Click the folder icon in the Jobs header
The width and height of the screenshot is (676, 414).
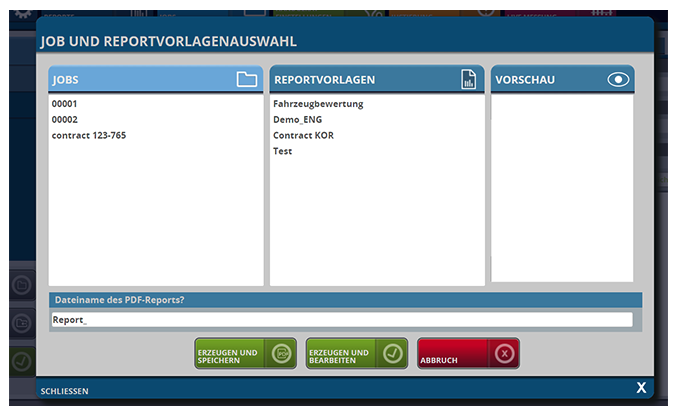click(246, 80)
